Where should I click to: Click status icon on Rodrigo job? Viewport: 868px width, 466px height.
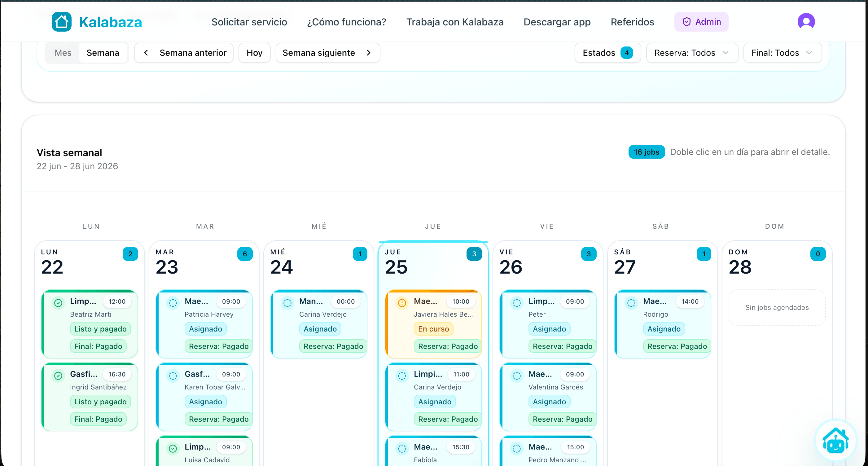click(631, 303)
